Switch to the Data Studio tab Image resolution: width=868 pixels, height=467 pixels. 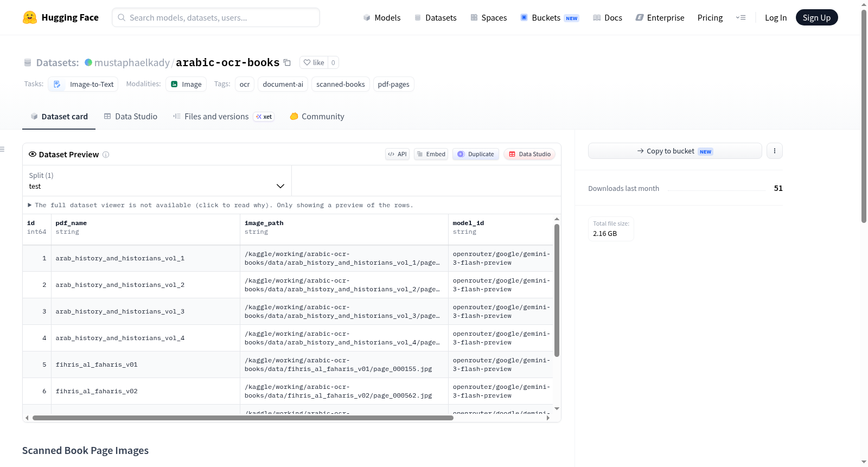pyautogui.click(x=131, y=117)
